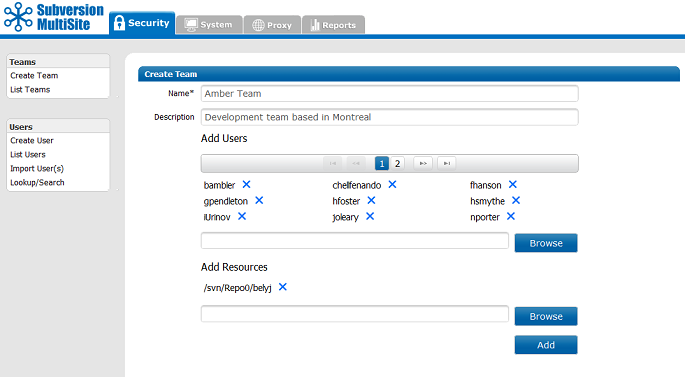
Task: Remove user bambler with the X icon
Action: [246, 184]
